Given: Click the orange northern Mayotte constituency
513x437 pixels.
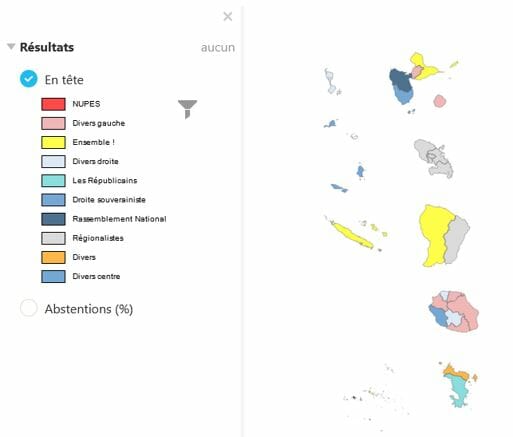Looking at the screenshot, I should (x=456, y=372).
